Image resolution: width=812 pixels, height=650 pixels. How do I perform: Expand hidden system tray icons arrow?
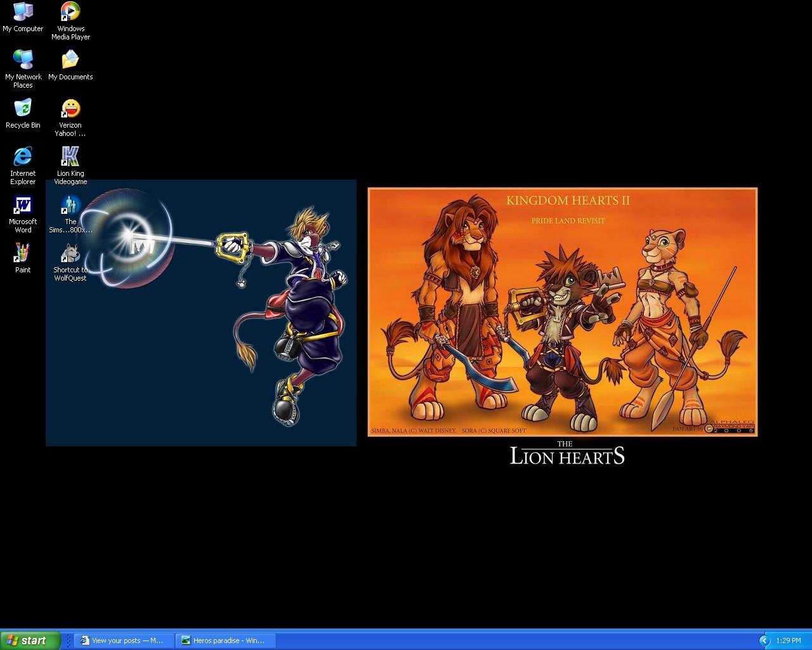click(764, 640)
